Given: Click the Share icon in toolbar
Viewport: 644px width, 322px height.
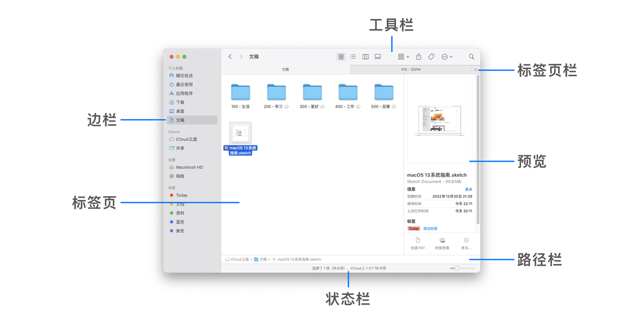Looking at the screenshot, I should click(x=419, y=57).
